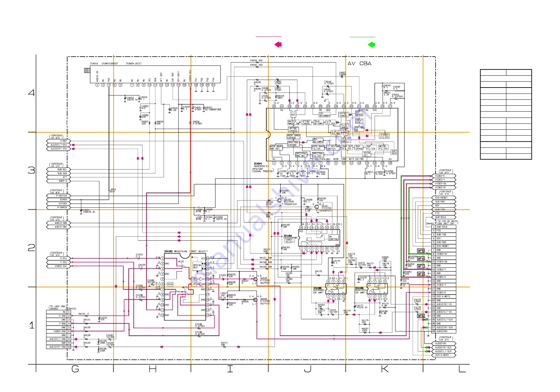Click the CN4101 connector label
Viewport: 560px width, 392px height.
(x=72, y=309)
